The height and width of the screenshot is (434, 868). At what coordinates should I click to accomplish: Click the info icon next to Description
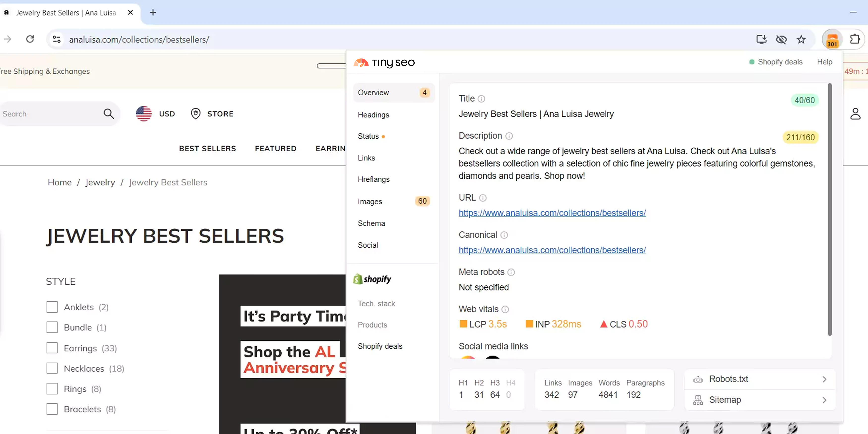point(509,136)
